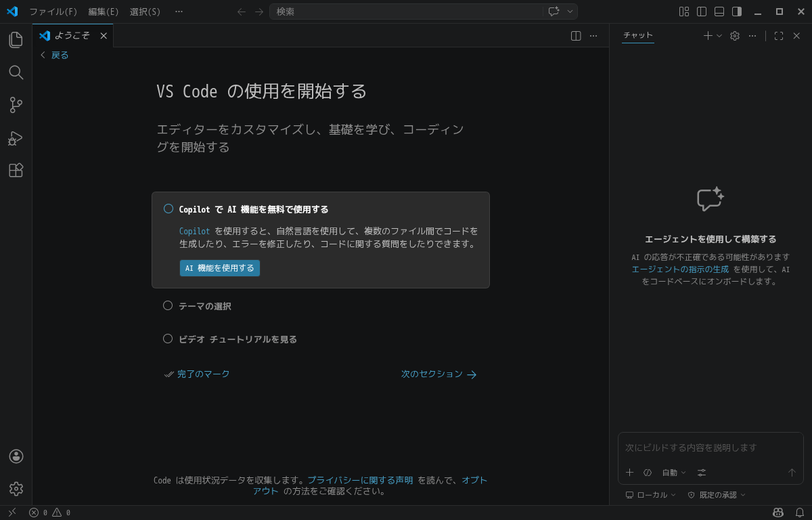Viewport: 812px width, 520px height.
Task: Mark ビデオ チュートリアルを見る step circle
Action: [168, 339]
